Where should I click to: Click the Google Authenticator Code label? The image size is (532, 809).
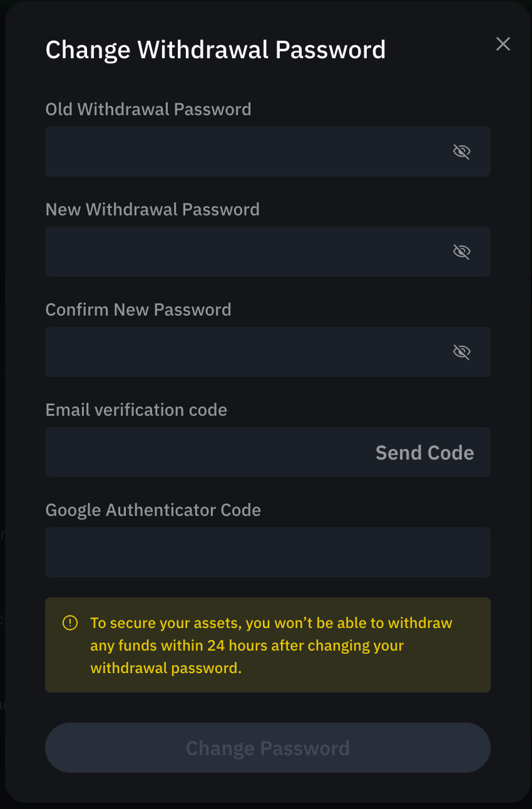pyautogui.click(x=153, y=510)
